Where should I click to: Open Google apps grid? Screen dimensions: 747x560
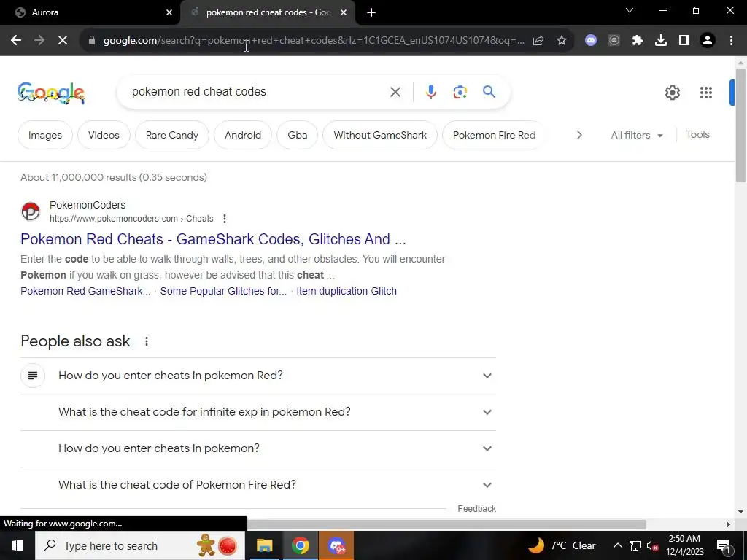(x=706, y=93)
